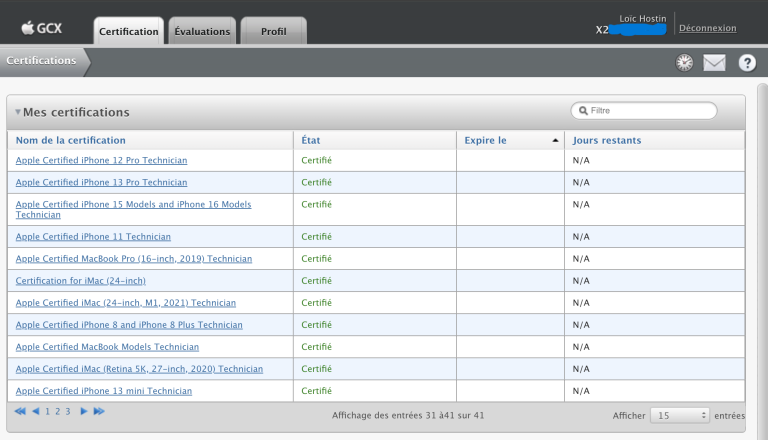Screen dimensions: 768x440
Task: Toggle sort arrow on Expire le column
Action: [555, 140]
